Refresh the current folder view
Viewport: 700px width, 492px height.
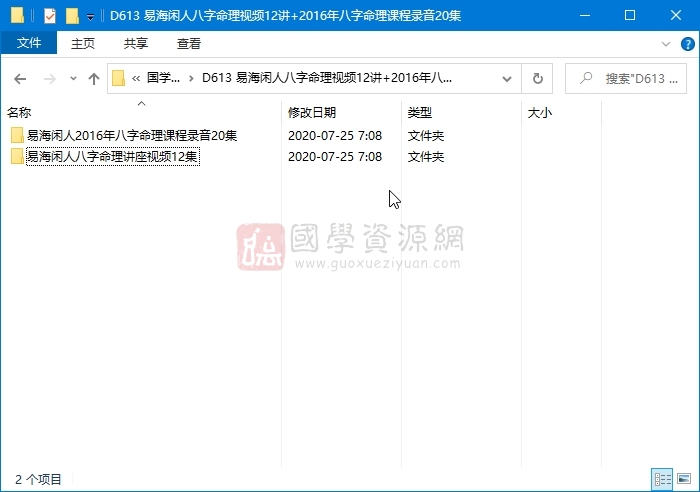(x=538, y=79)
